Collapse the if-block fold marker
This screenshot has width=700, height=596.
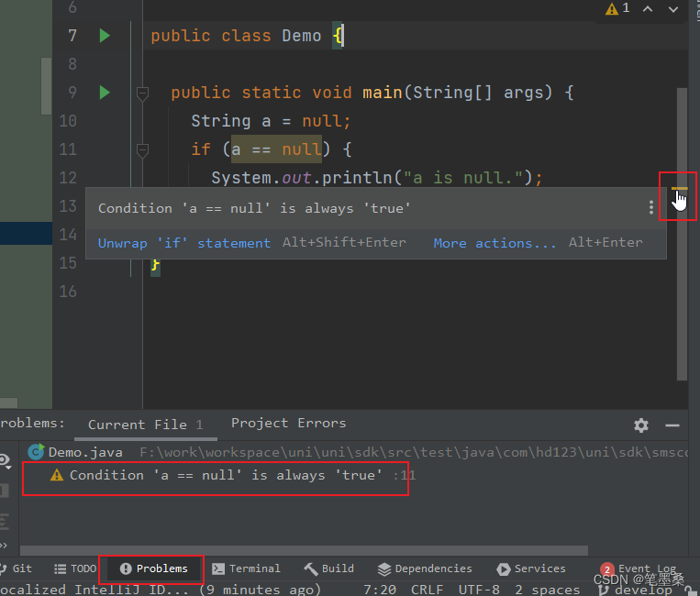tap(142, 150)
